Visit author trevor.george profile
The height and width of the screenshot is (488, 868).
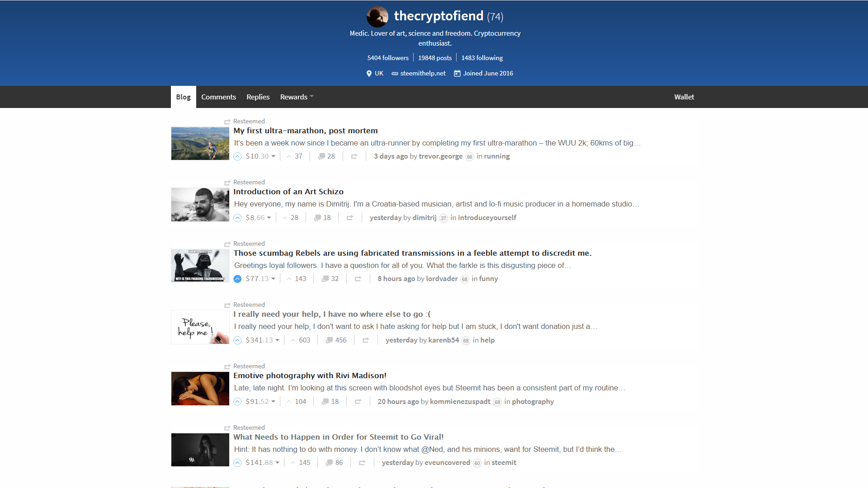pyautogui.click(x=440, y=156)
